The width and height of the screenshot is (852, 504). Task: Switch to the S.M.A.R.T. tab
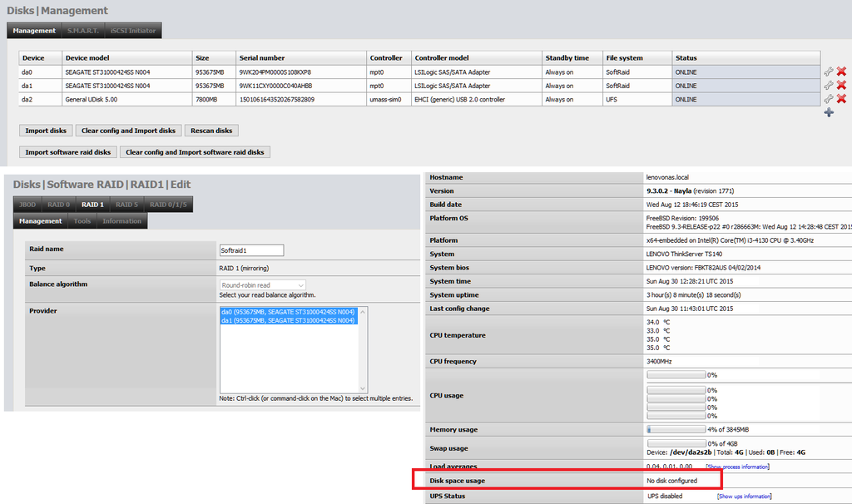83,31
